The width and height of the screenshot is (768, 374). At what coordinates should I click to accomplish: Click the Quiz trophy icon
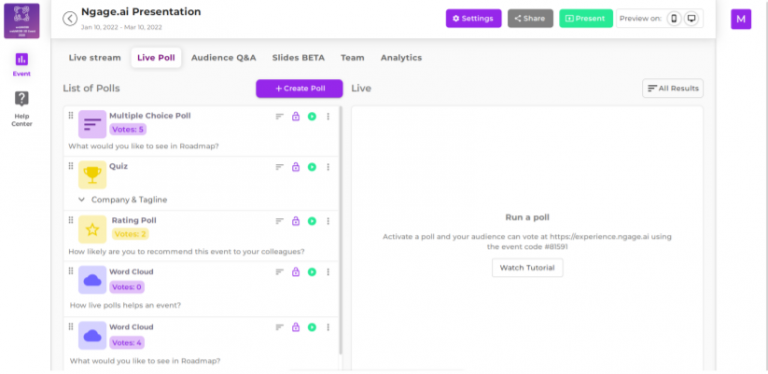coord(92,175)
